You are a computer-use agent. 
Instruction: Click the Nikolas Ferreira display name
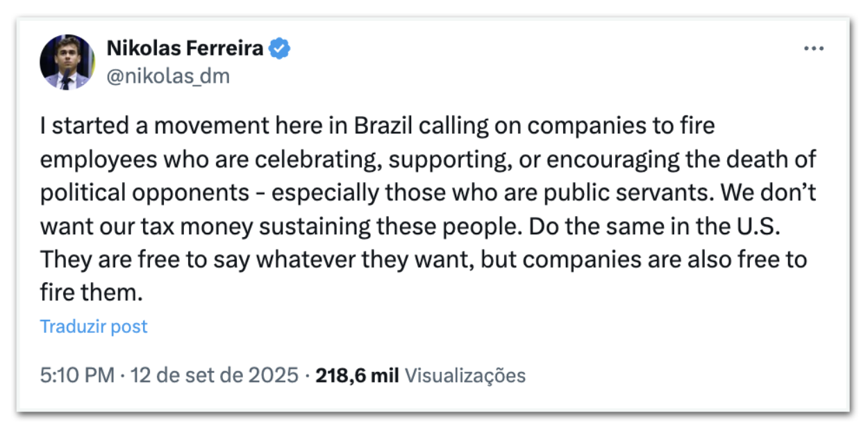185,49
